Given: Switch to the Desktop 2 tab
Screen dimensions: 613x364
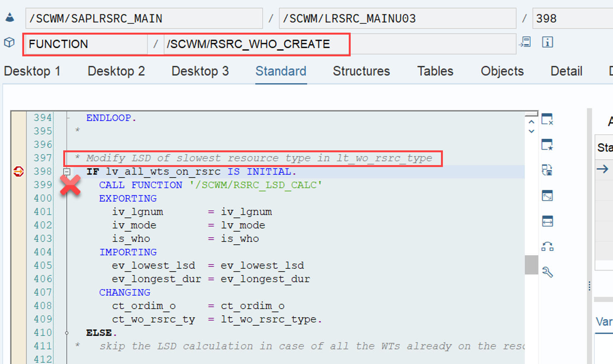Looking at the screenshot, I should tap(116, 71).
